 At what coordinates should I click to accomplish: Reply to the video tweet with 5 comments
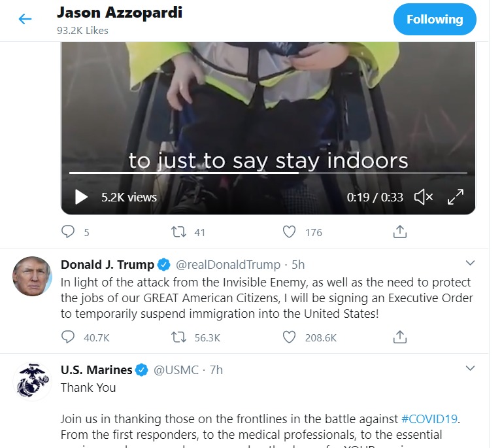[68, 232]
